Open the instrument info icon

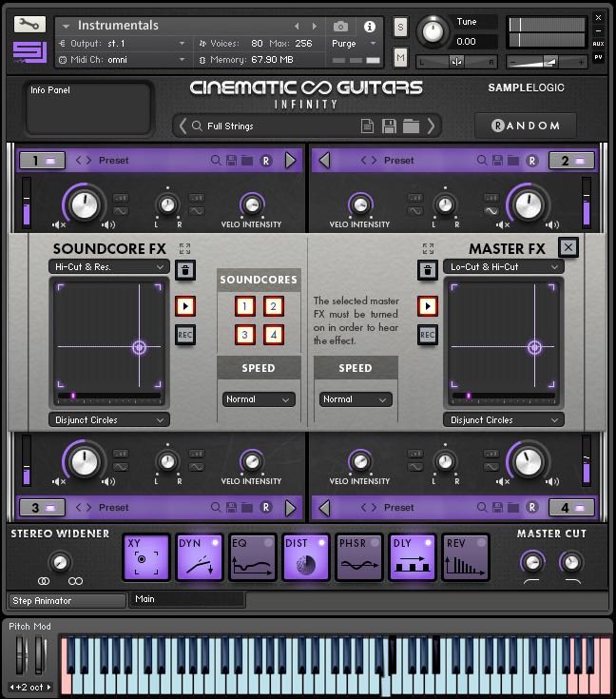pos(370,27)
